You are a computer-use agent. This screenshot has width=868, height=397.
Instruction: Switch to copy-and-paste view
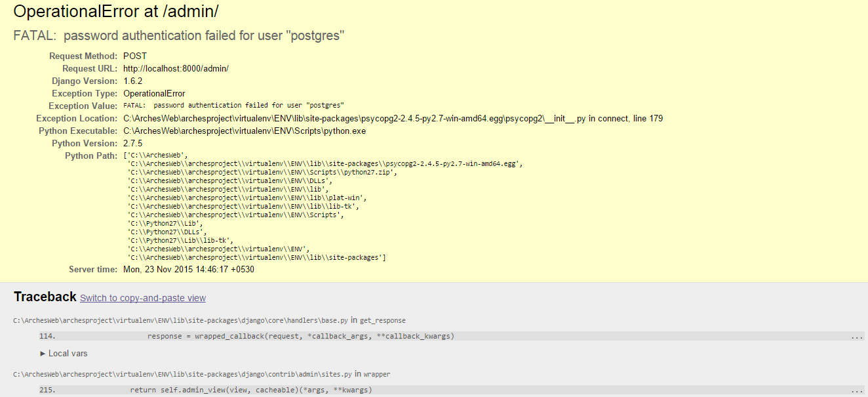tap(143, 298)
